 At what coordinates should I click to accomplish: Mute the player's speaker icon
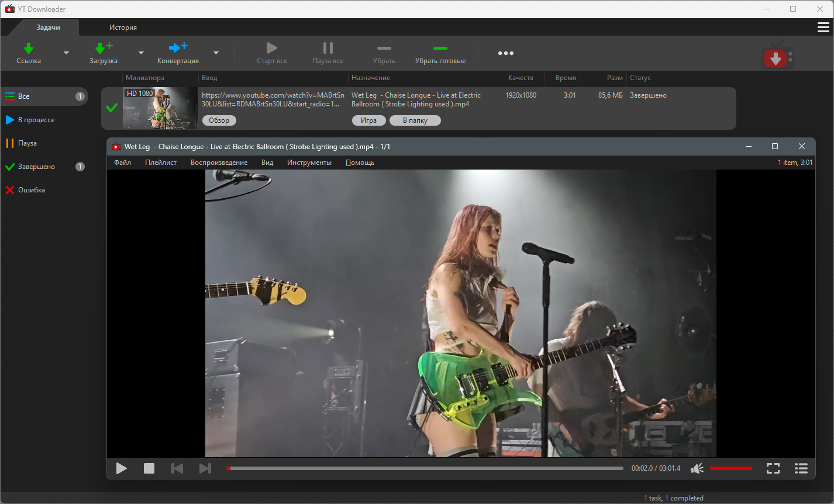697,468
